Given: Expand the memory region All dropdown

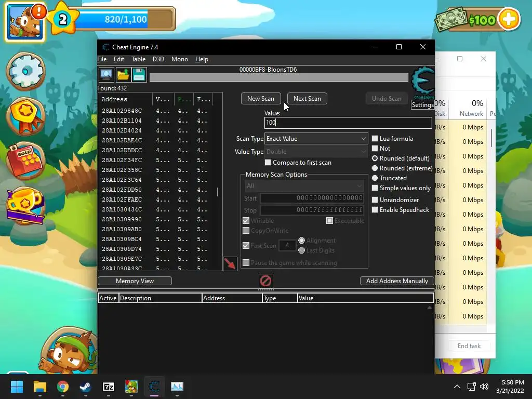Looking at the screenshot, I should pyautogui.click(x=304, y=186).
